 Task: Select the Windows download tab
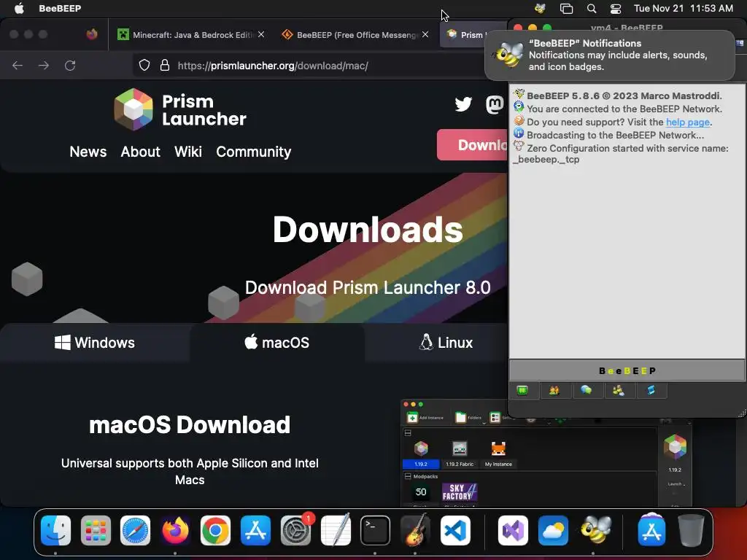(x=95, y=343)
